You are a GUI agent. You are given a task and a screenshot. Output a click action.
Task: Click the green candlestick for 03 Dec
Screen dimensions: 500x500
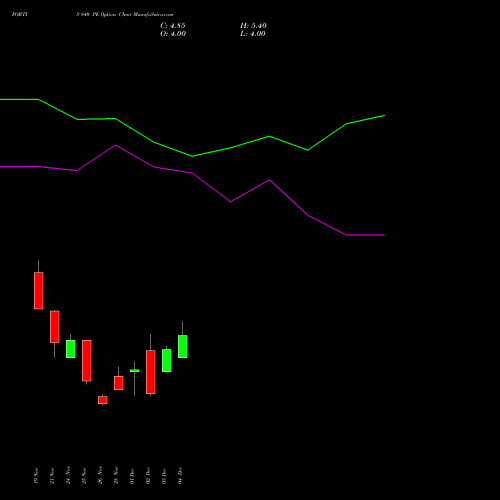click(x=167, y=360)
